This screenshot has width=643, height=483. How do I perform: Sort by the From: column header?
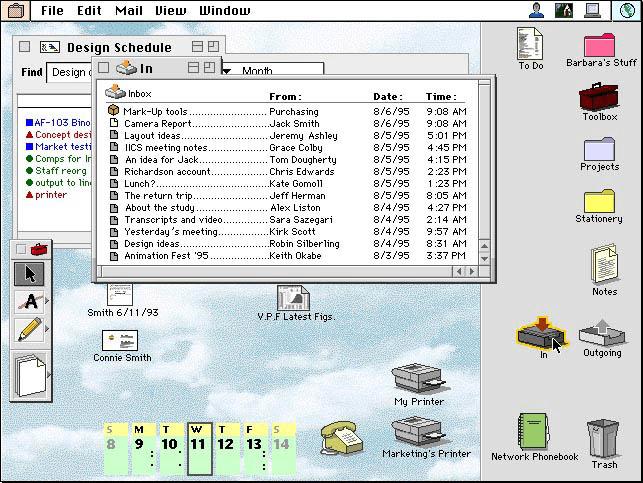[285, 97]
